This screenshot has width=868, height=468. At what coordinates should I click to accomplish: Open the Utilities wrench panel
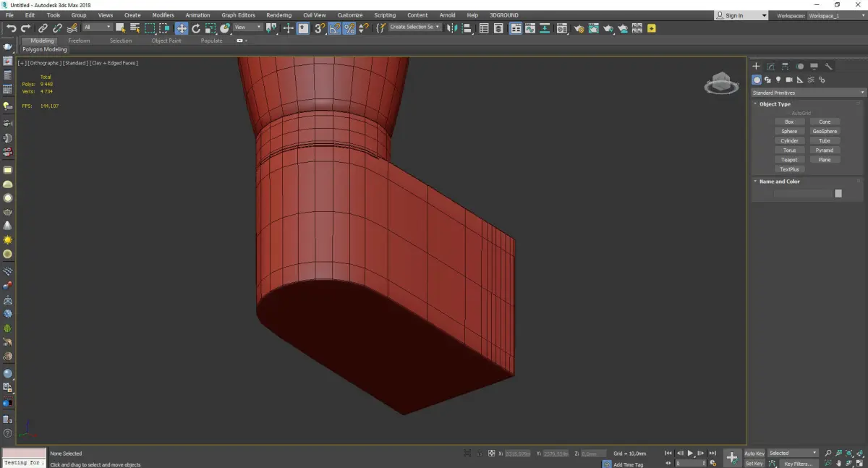coord(829,67)
